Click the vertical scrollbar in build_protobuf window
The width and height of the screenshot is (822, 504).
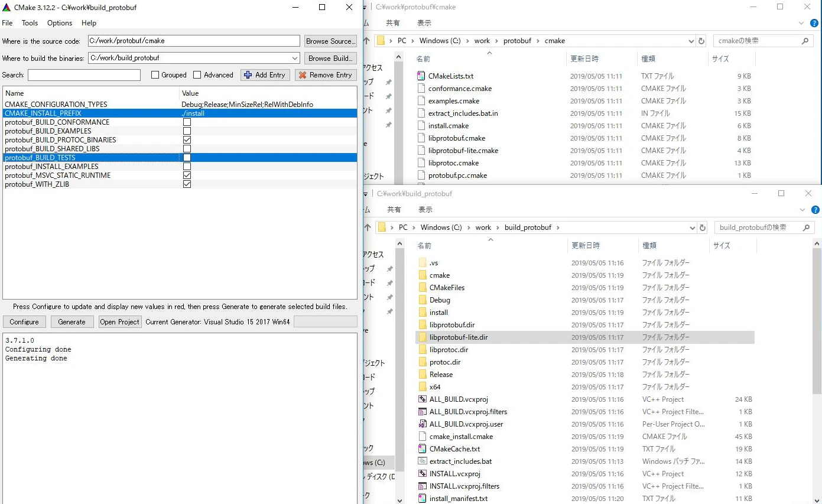(x=817, y=320)
